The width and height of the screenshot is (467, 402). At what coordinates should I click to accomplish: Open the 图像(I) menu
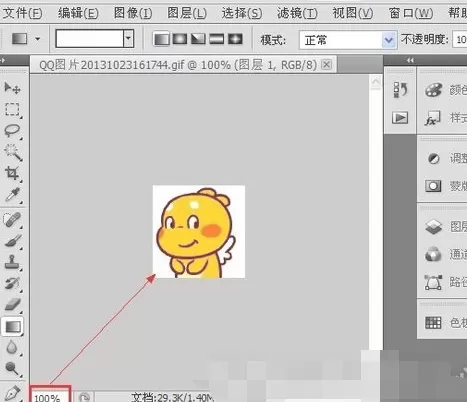(133, 13)
